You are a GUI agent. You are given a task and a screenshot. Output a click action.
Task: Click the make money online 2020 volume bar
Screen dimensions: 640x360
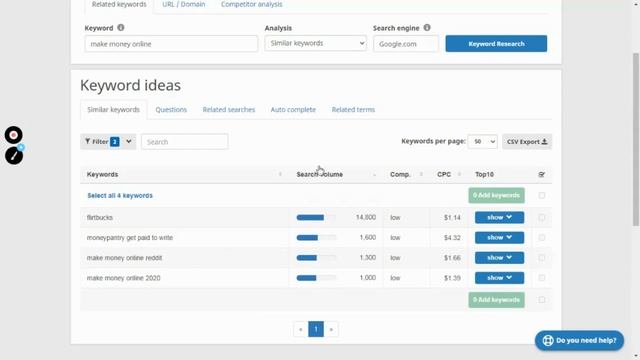(x=316, y=278)
